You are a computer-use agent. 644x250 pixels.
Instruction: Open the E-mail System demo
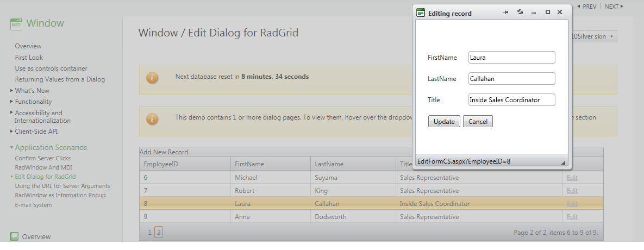(x=34, y=205)
